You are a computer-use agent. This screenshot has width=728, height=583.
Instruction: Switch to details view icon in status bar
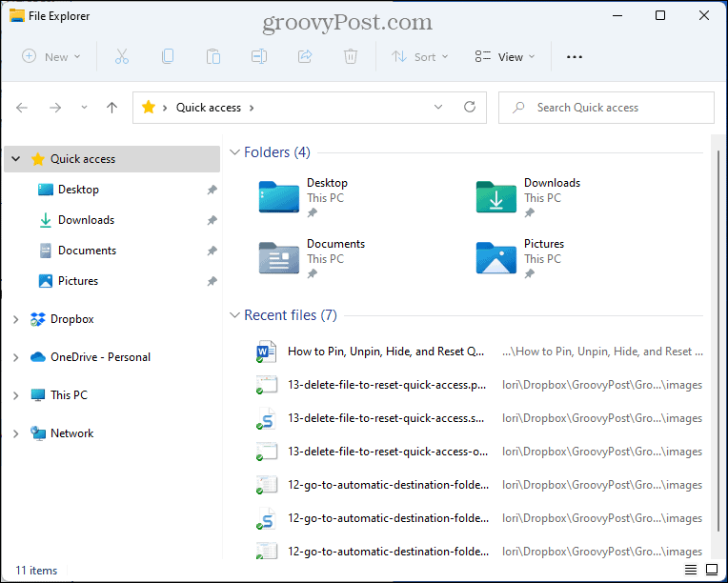click(x=691, y=569)
